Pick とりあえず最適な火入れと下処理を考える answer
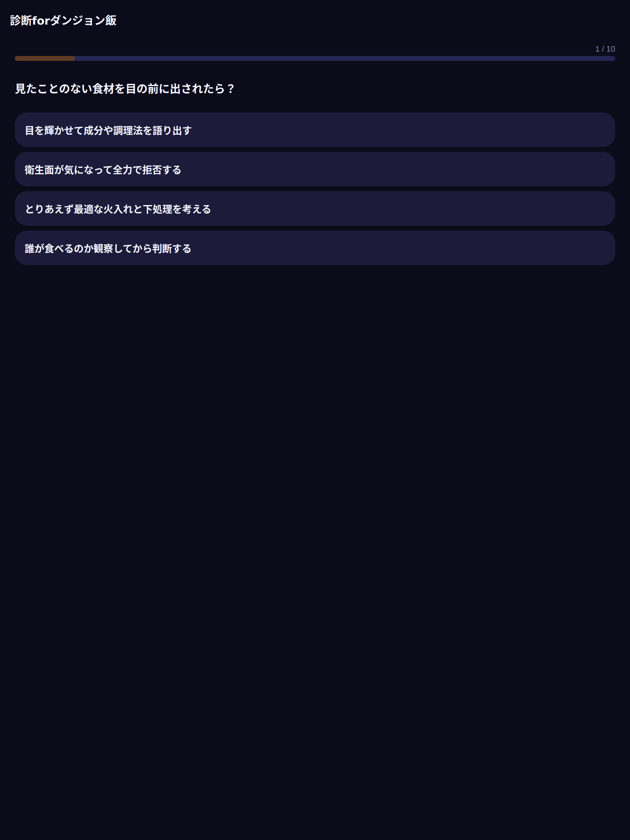 pyautogui.click(x=315, y=208)
